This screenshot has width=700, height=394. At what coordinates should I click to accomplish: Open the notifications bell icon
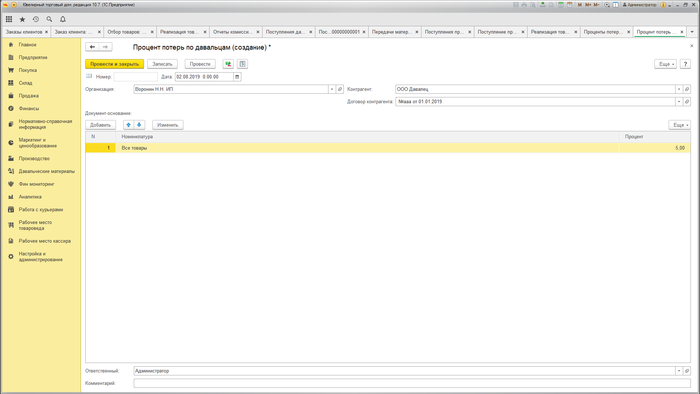click(x=63, y=19)
